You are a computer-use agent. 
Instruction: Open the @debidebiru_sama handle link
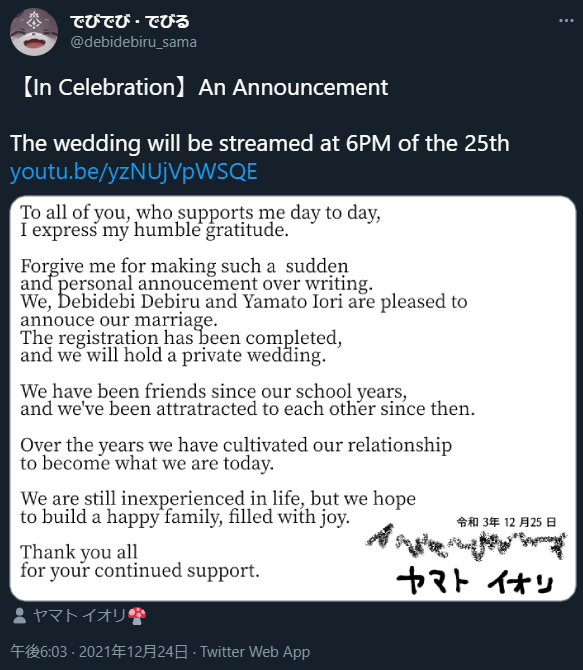pos(133,42)
